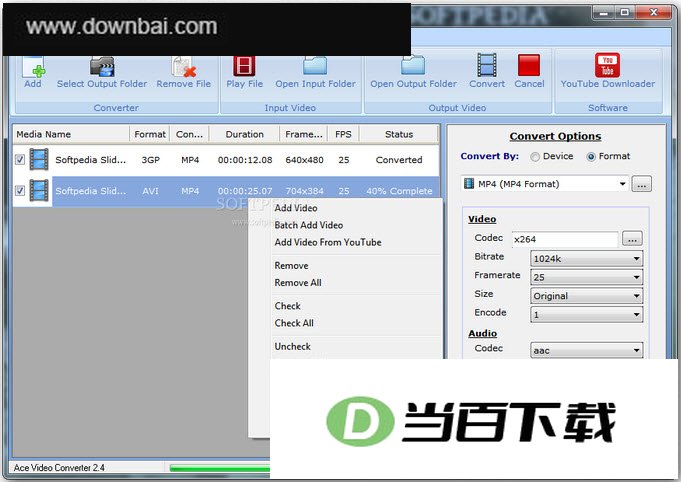Image resolution: width=681 pixels, height=482 pixels.
Task: Click Status column header
Action: pos(399,134)
